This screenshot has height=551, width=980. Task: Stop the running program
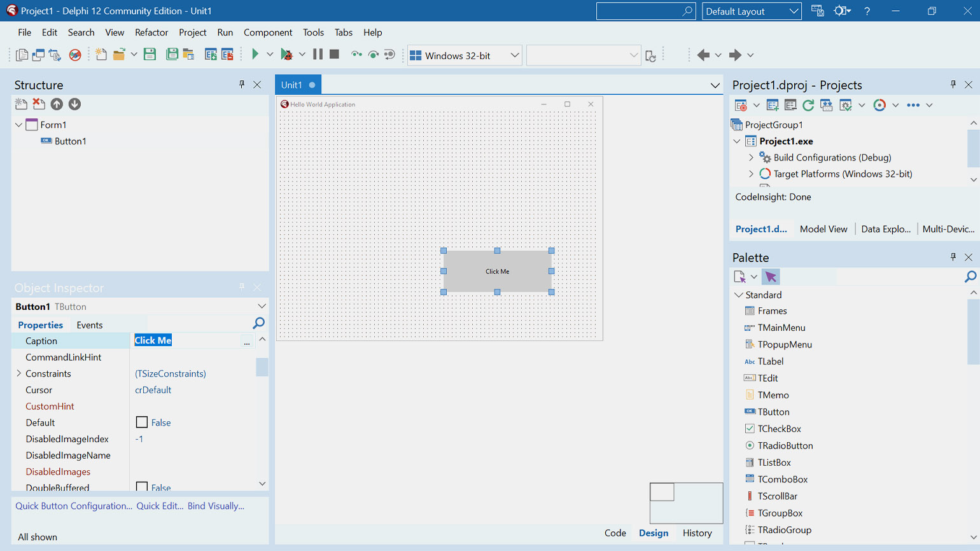point(334,55)
